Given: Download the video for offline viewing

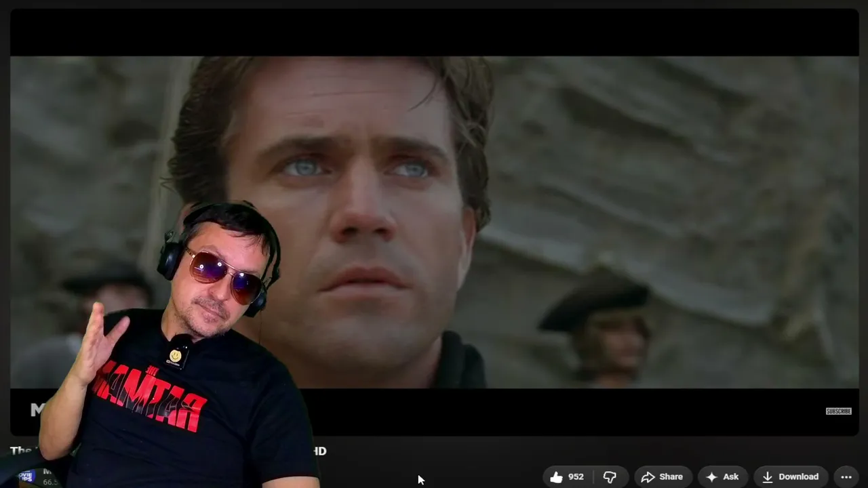Looking at the screenshot, I should pyautogui.click(x=791, y=477).
